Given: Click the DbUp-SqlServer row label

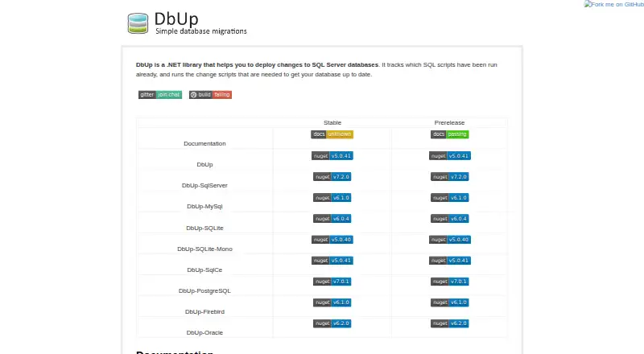Looking at the screenshot, I should pyautogui.click(x=204, y=186).
